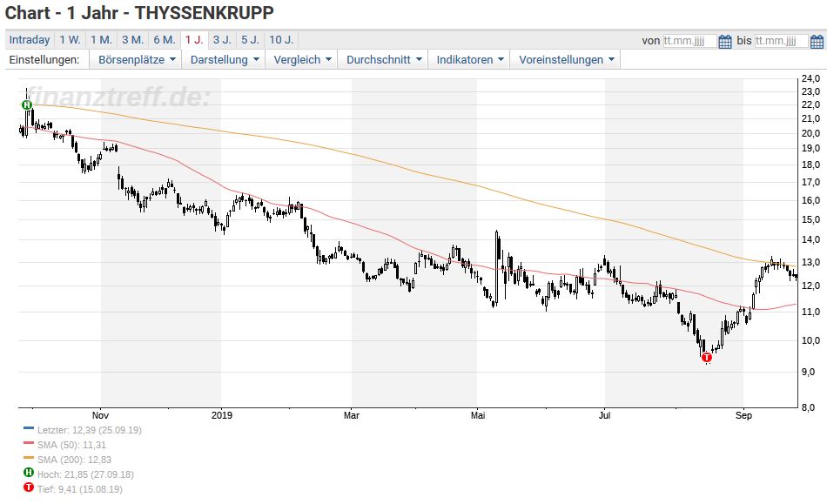Click the '2019' x-axis label
The height and width of the screenshot is (504, 827).
222,415
